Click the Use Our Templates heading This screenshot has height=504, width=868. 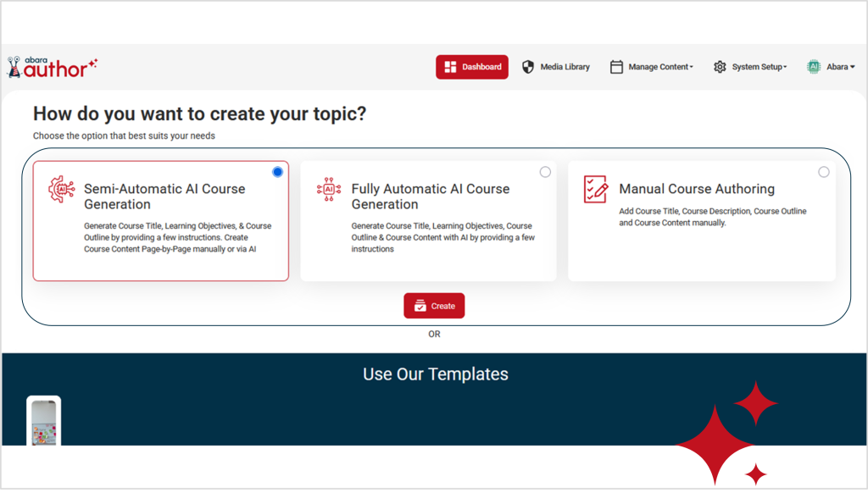coord(434,374)
